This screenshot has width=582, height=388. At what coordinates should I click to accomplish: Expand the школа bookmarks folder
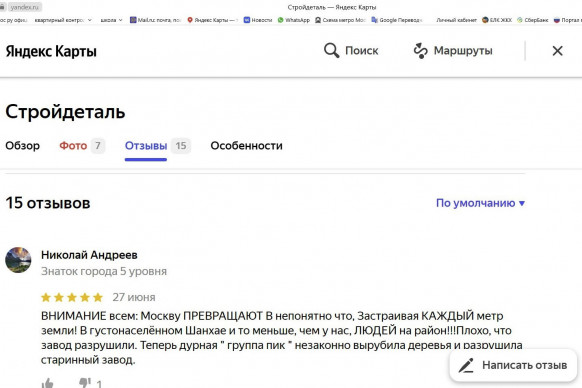[x=111, y=20]
